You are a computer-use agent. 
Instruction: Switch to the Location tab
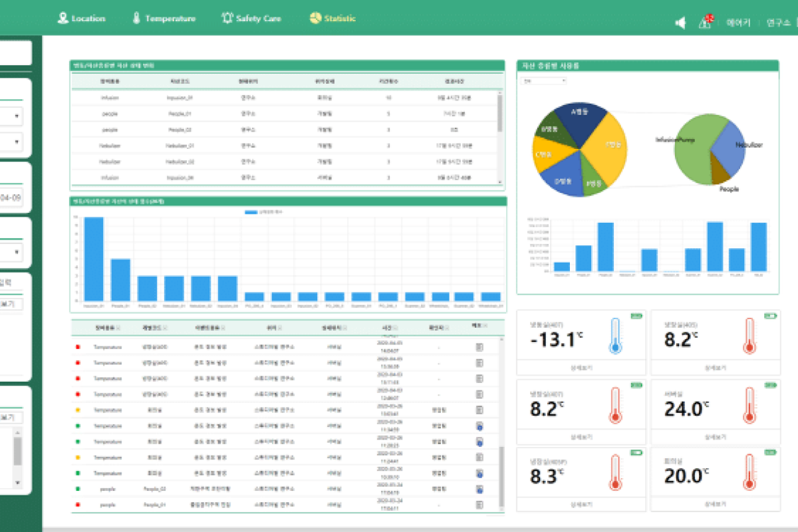point(81,19)
